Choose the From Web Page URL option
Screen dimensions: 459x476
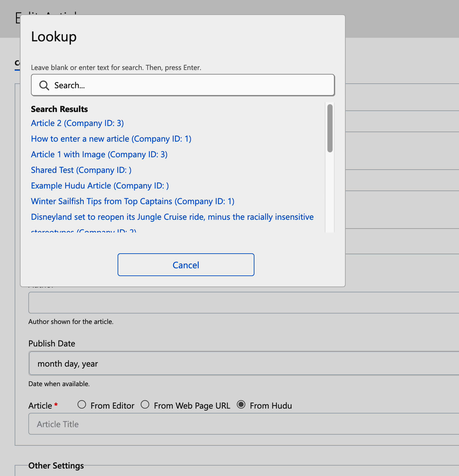145,404
